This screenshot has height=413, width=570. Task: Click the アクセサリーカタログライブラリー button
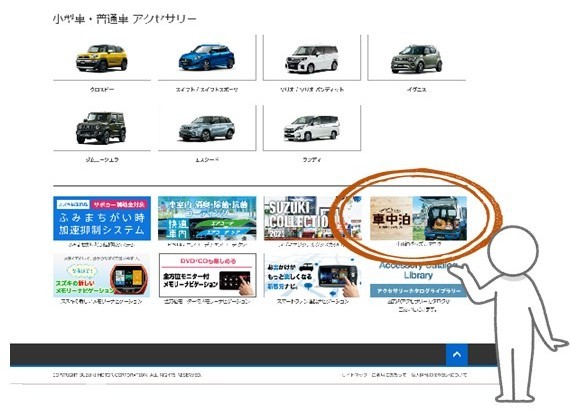(x=418, y=291)
